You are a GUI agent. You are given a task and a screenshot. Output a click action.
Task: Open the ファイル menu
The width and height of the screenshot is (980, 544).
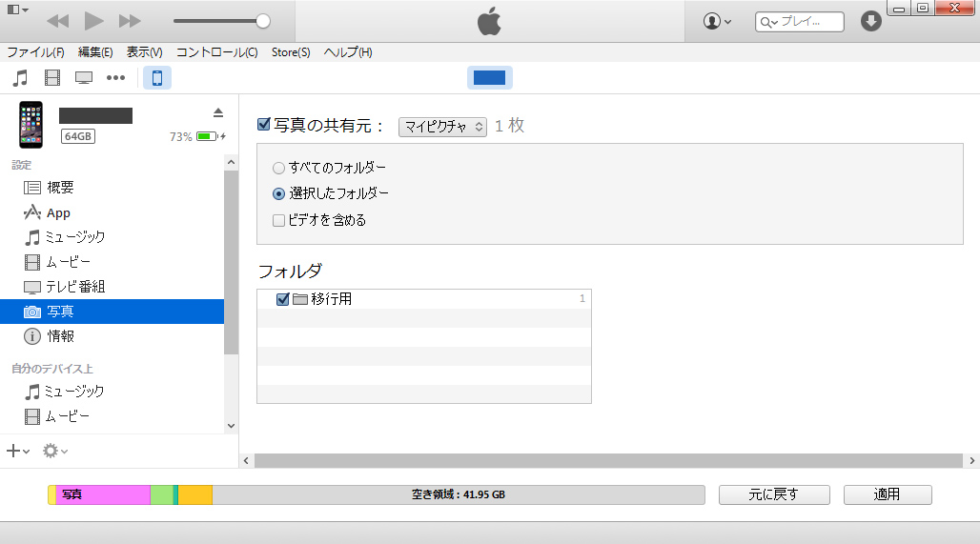point(35,52)
